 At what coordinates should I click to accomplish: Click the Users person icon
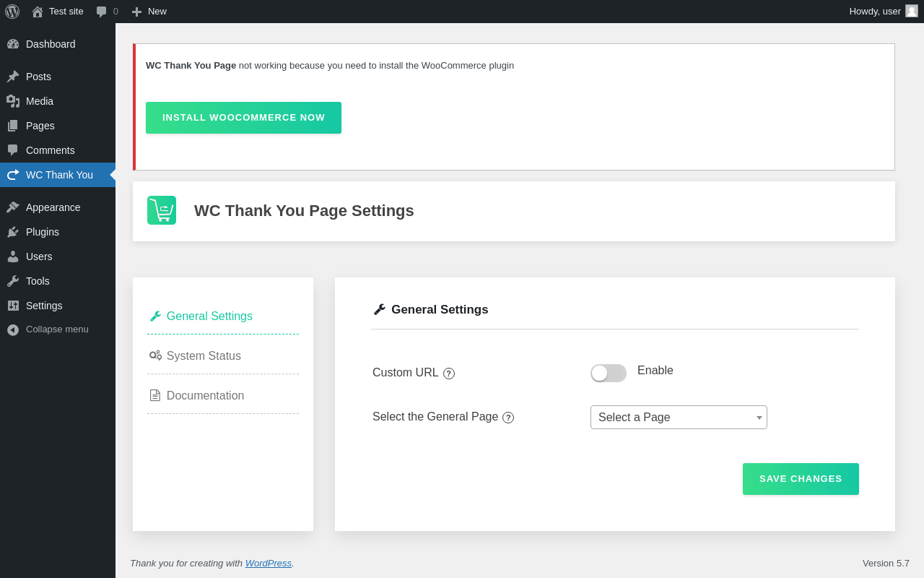point(13,256)
